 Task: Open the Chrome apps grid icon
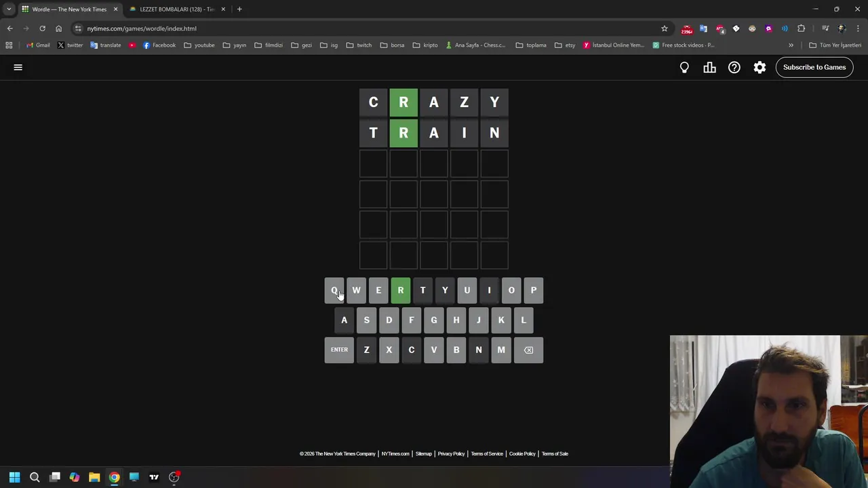[x=9, y=45]
